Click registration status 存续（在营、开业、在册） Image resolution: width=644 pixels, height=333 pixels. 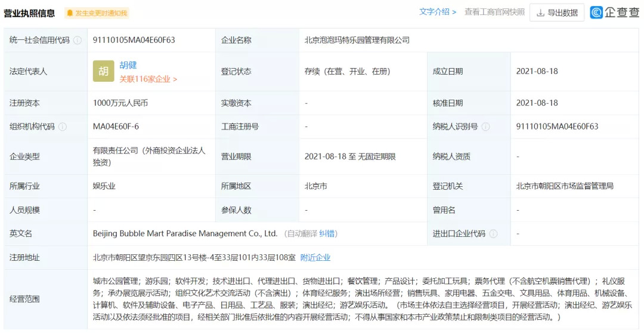348,71
